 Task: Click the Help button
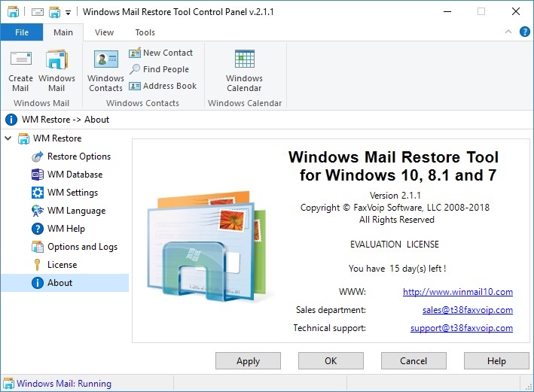pos(496,360)
